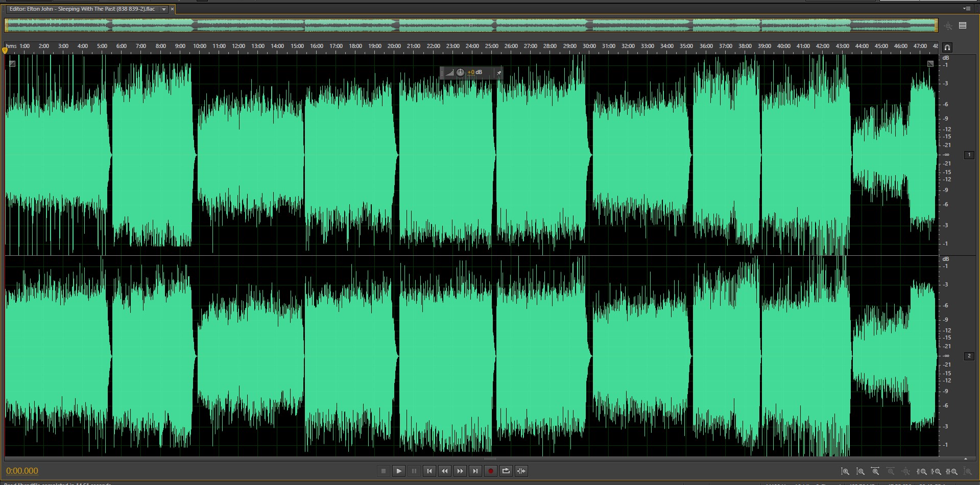The width and height of the screenshot is (980, 485).
Task: Toggle skip selection button
Action: (521, 471)
